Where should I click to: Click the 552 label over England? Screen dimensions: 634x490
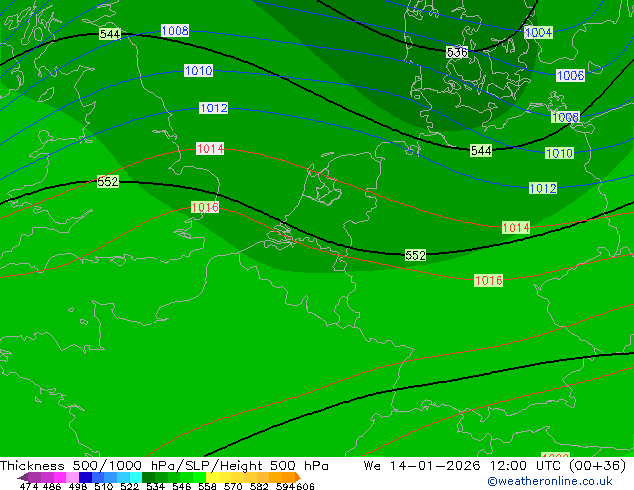coord(108,182)
